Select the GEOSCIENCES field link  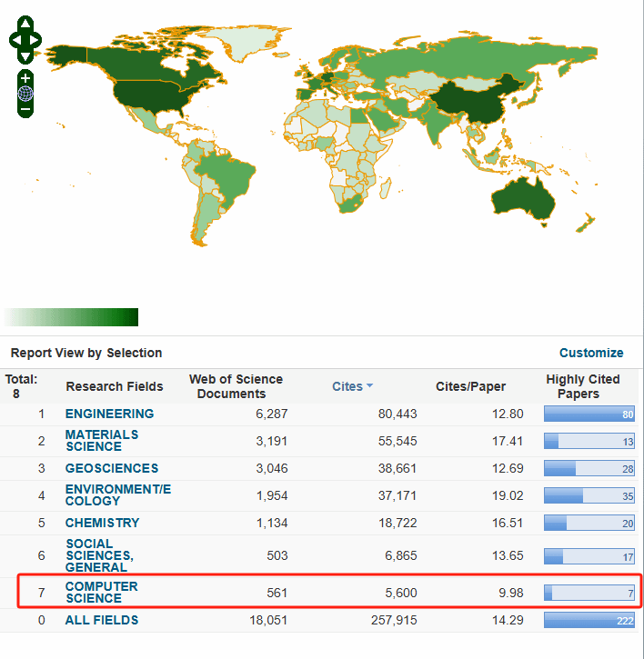111,468
